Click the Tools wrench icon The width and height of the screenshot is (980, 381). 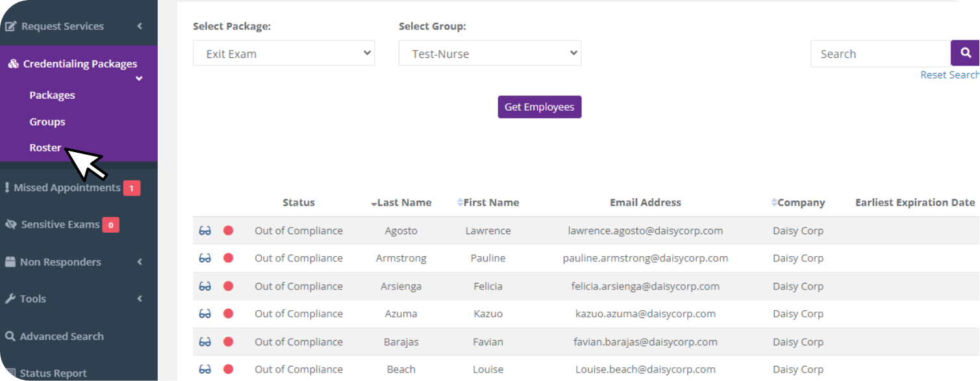(10, 299)
